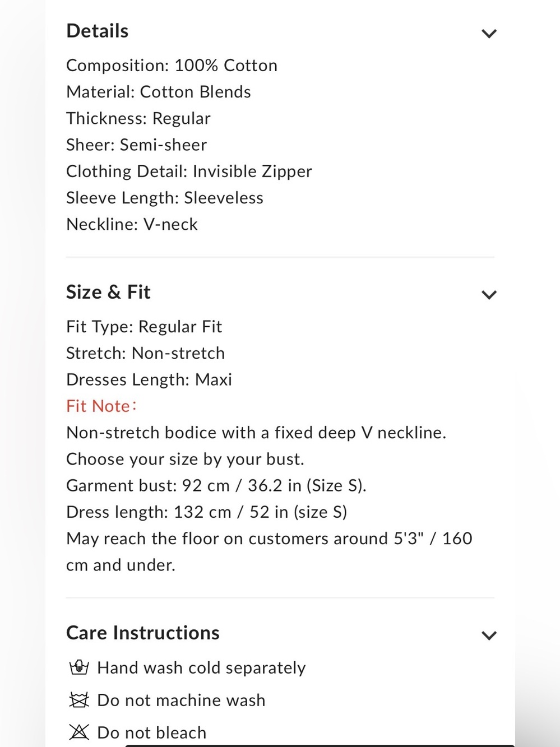
Task: Select the Material: Cotton Blends line
Action: tap(159, 92)
